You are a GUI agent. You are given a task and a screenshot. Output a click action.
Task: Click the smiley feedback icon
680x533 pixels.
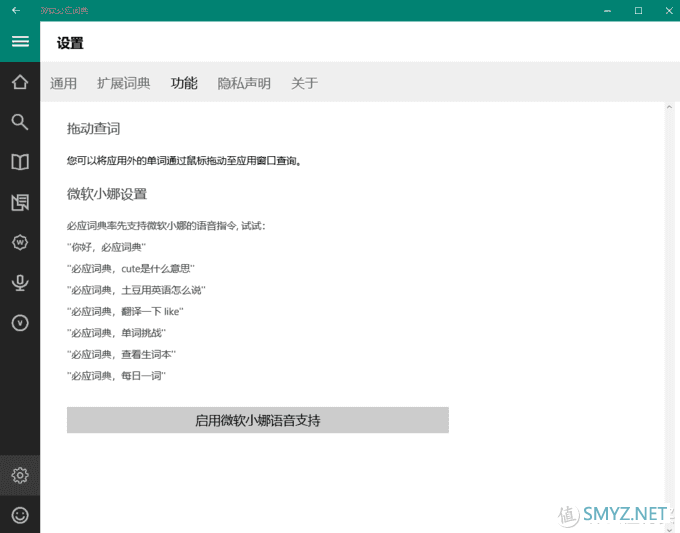point(20,515)
